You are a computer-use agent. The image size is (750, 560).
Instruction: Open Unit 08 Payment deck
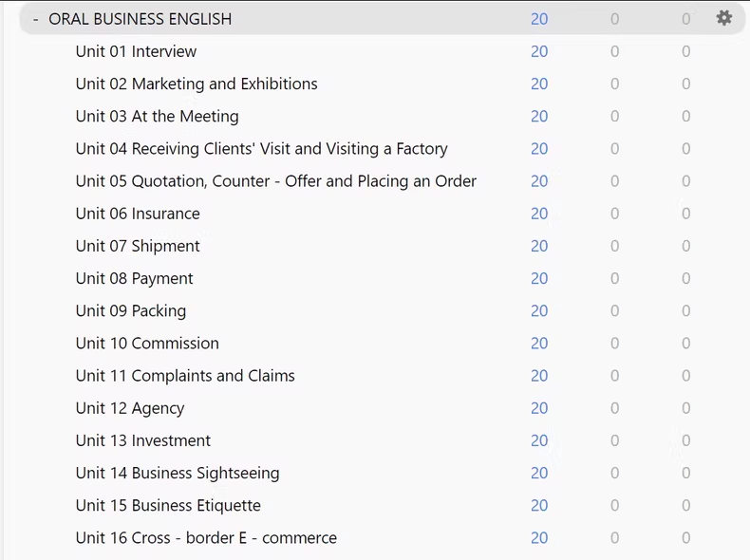tap(134, 278)
